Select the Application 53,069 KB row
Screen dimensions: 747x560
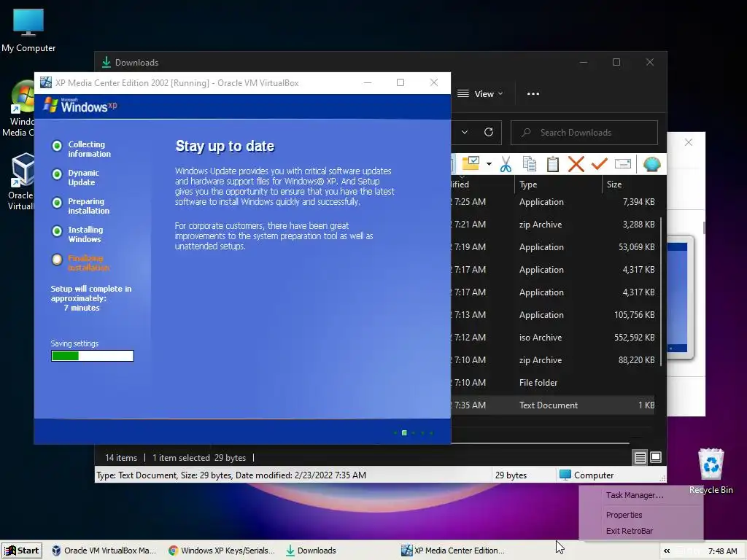click(x=553, y=247)
